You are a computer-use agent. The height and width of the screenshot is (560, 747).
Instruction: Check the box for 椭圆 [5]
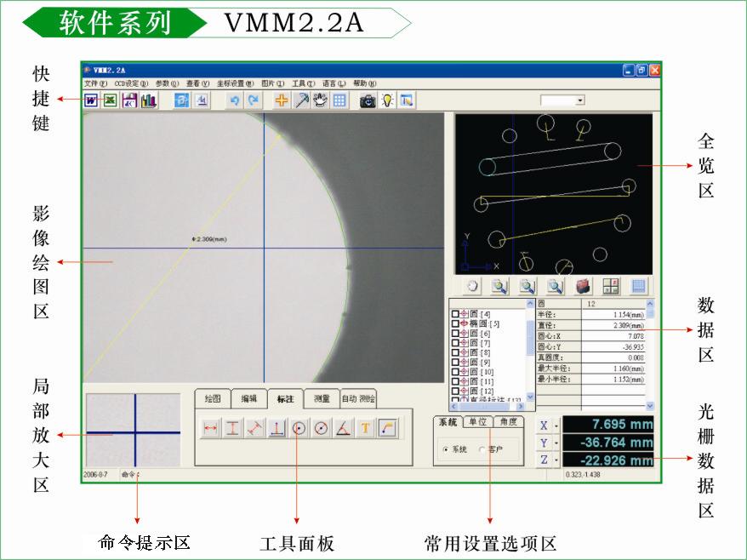[455, 323]
